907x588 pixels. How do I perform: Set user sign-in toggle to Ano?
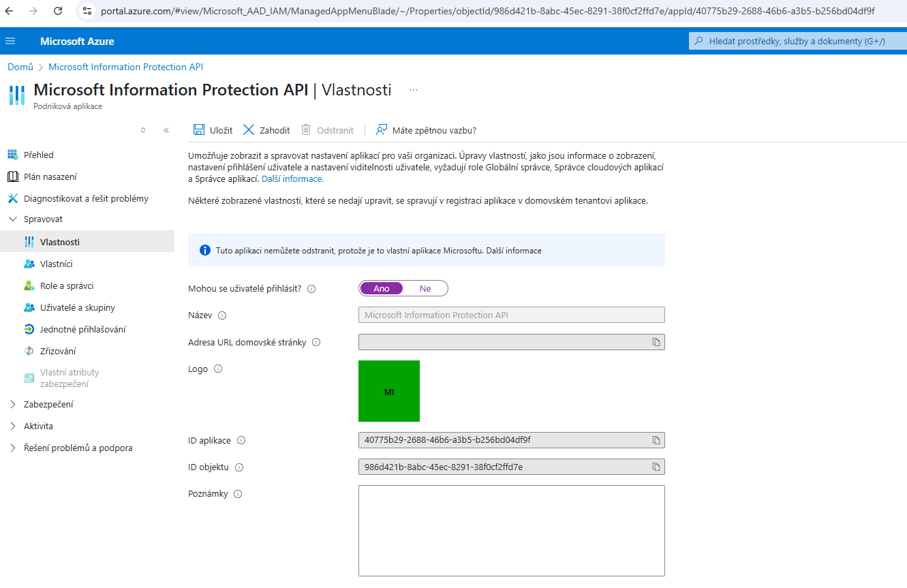point(382,288)
